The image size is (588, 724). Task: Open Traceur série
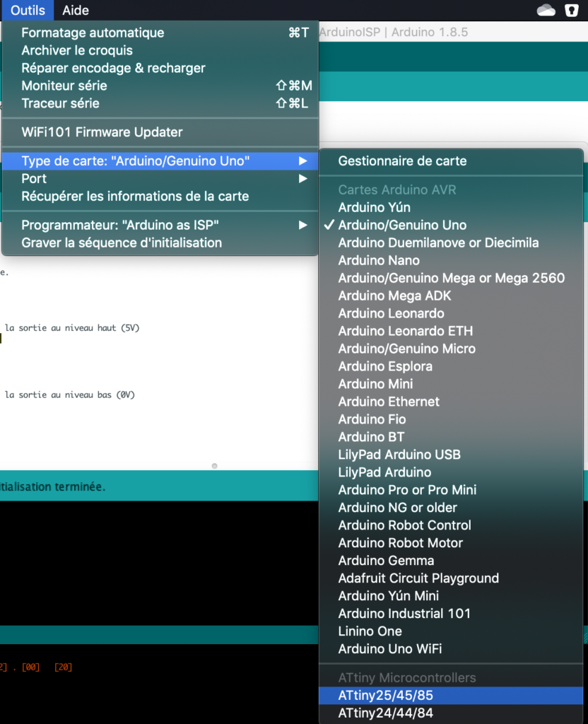pyautogui.click(x=60, y=103)
